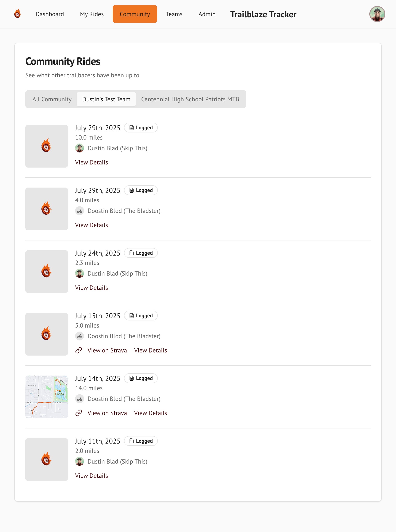This screenshot has height=532, width=396.
Task: Click Dustin Blad's avatar on July 11th ride
Action: point(79,462)
